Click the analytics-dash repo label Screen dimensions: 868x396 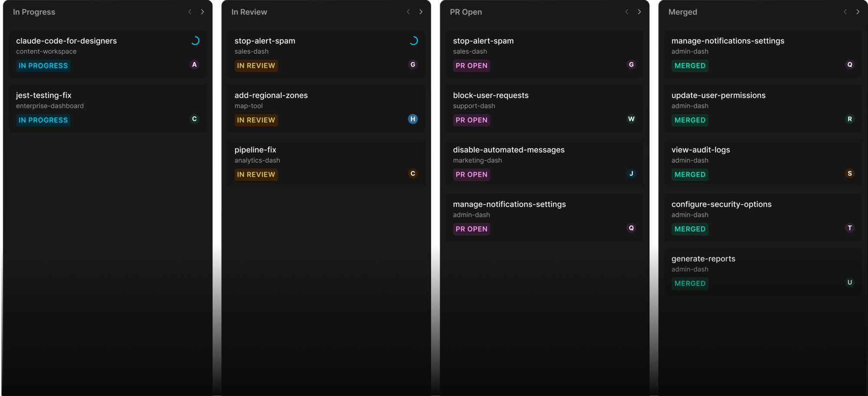click(257, 160)
